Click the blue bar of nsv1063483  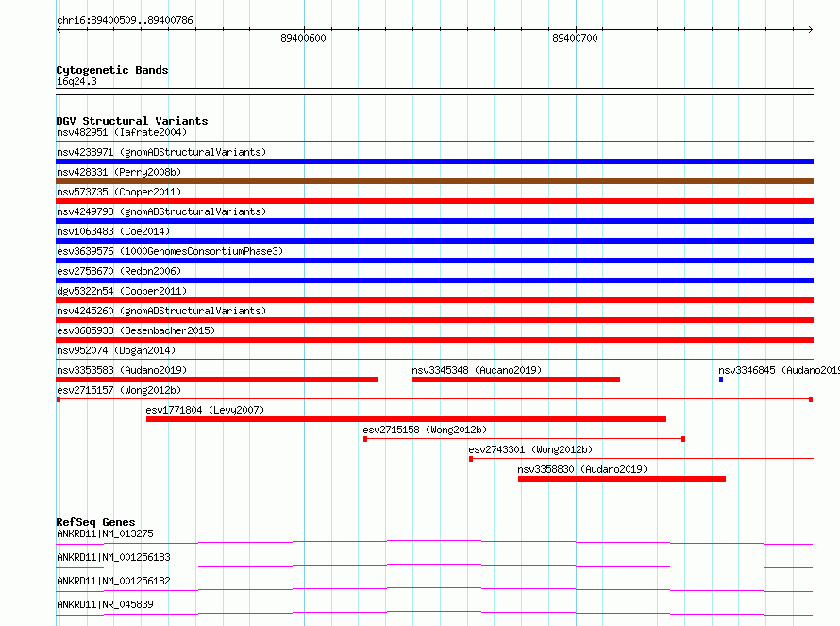(434, 241)
